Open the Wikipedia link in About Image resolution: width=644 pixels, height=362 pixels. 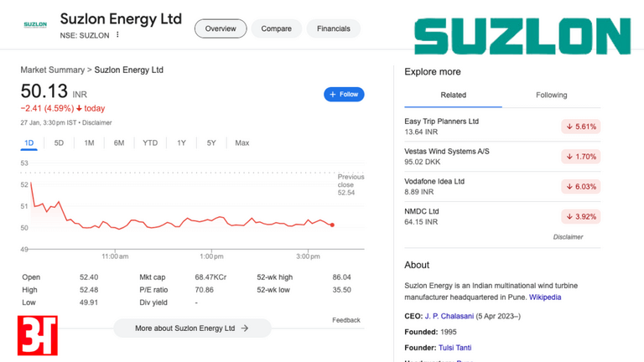coord(545,297)
